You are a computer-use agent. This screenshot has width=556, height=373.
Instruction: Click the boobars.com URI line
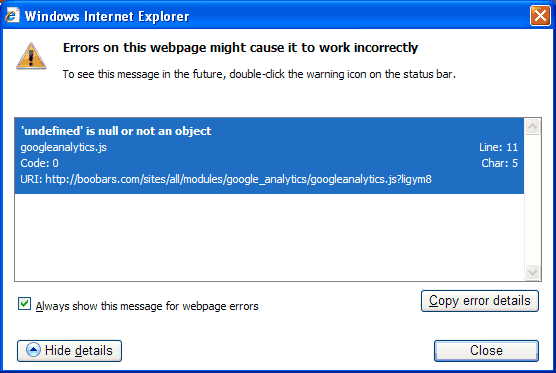point(226,179)
